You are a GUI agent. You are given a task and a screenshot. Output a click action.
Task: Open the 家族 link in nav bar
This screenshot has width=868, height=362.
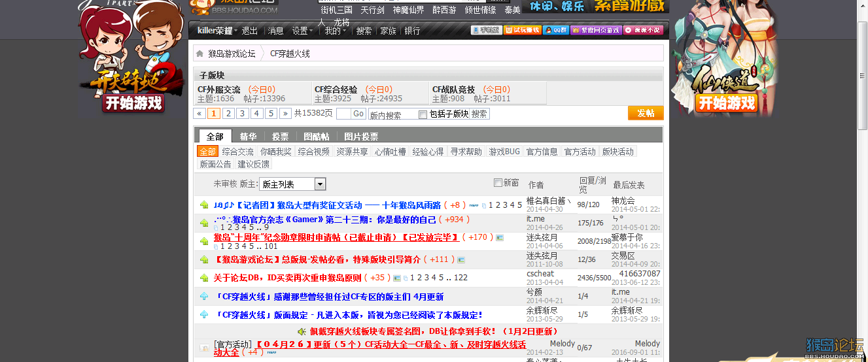388,31
